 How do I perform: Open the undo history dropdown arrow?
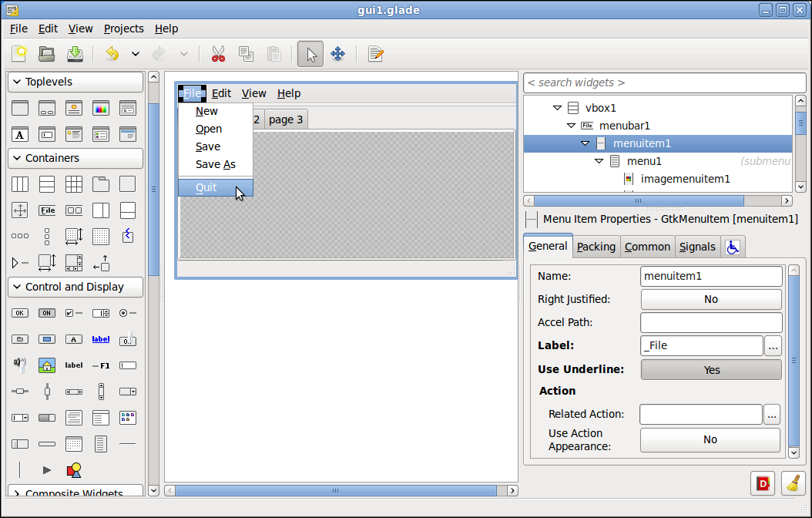coord(135,54)
